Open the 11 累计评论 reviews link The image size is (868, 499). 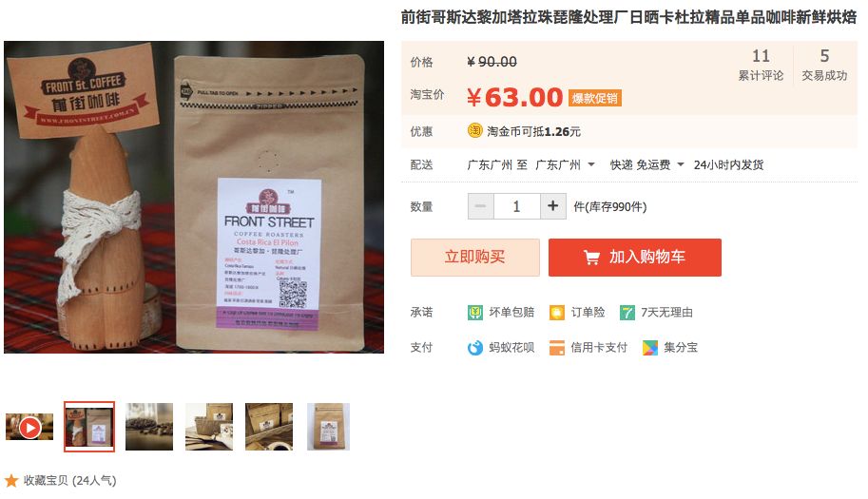[761, 66]
